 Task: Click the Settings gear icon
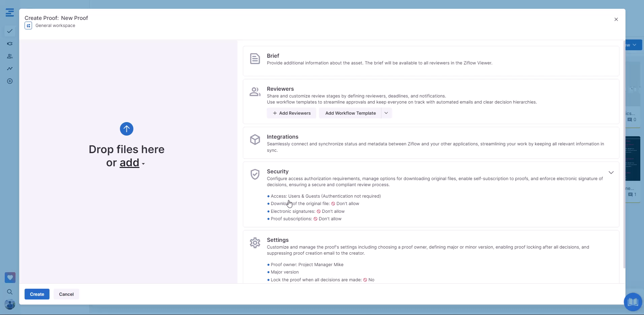pyautogui.click(x=255, y=242)
